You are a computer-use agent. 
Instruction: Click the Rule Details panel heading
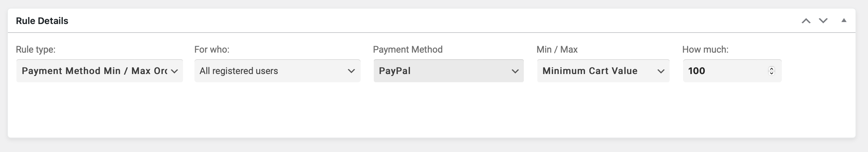[x=42, y=21]
